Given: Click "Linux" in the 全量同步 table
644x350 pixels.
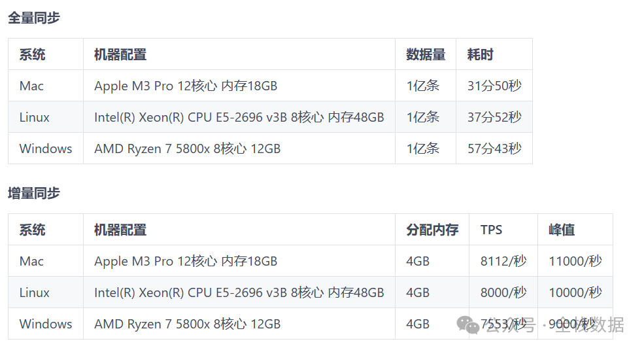Looking at the screenshot, I should tap(34, 117).
